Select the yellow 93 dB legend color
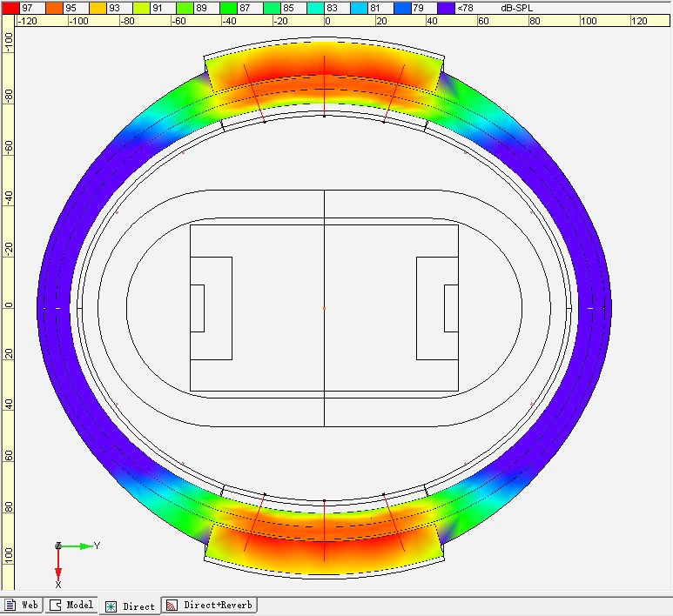This screenshot has width=673, height=616. click(x=96, y=8)
